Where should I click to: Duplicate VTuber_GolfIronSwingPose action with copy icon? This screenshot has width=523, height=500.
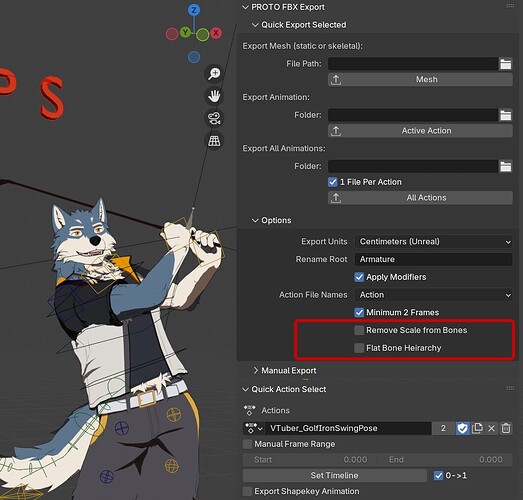point(477,428)
